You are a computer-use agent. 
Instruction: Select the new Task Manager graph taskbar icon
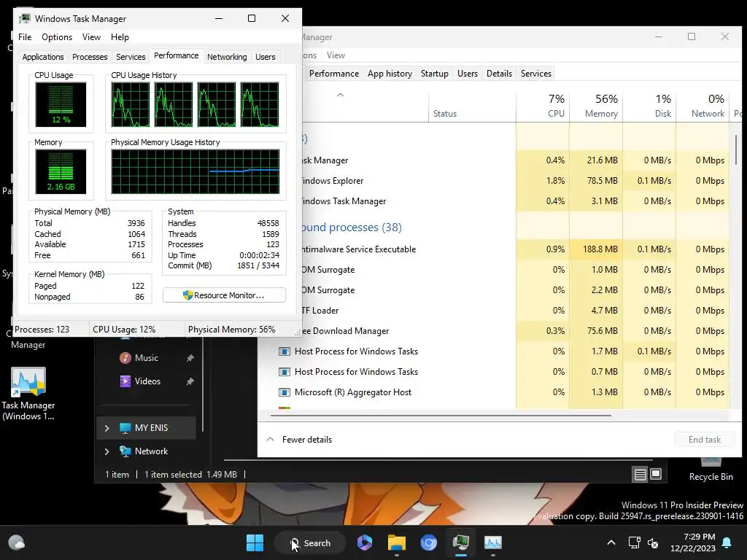[x=492, y=542]
